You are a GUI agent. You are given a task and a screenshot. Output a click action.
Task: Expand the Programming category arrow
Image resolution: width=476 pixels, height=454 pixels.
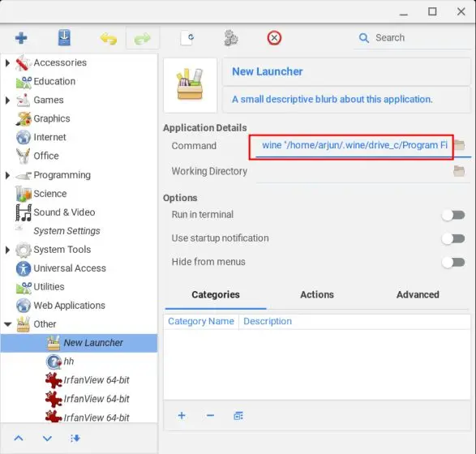click(x=7, y=175)
